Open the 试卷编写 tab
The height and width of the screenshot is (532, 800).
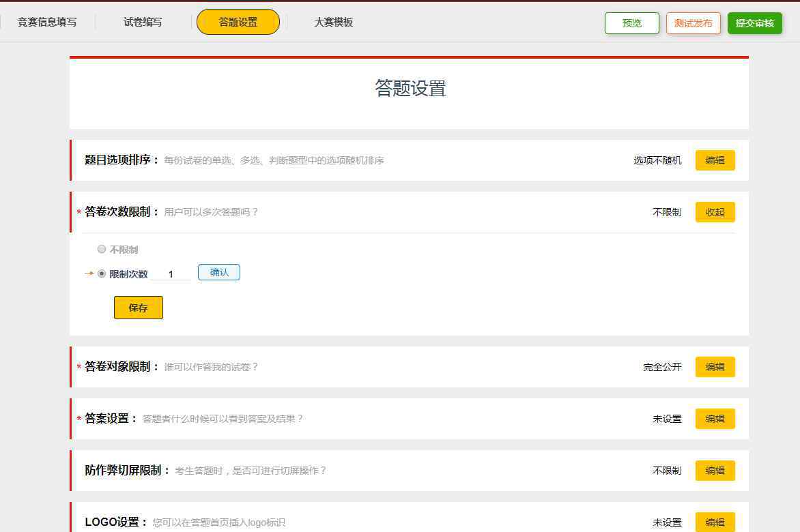coord(143,23)
